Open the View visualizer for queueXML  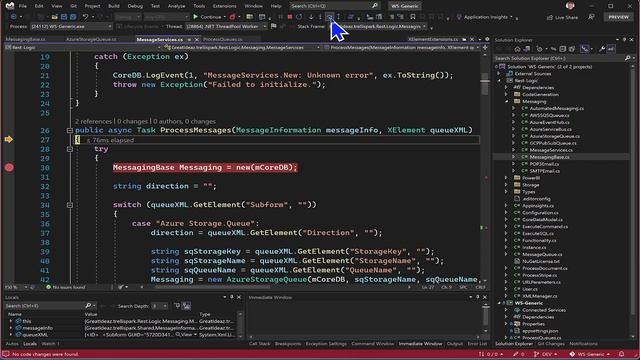pos(186,335)
